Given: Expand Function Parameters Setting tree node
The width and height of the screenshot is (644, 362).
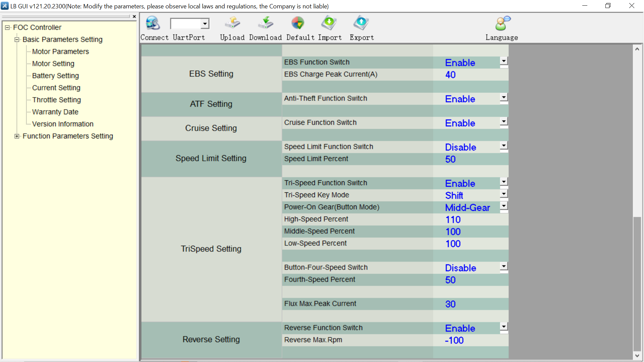Looking at the screenshot, I should (x=17, y=136).
